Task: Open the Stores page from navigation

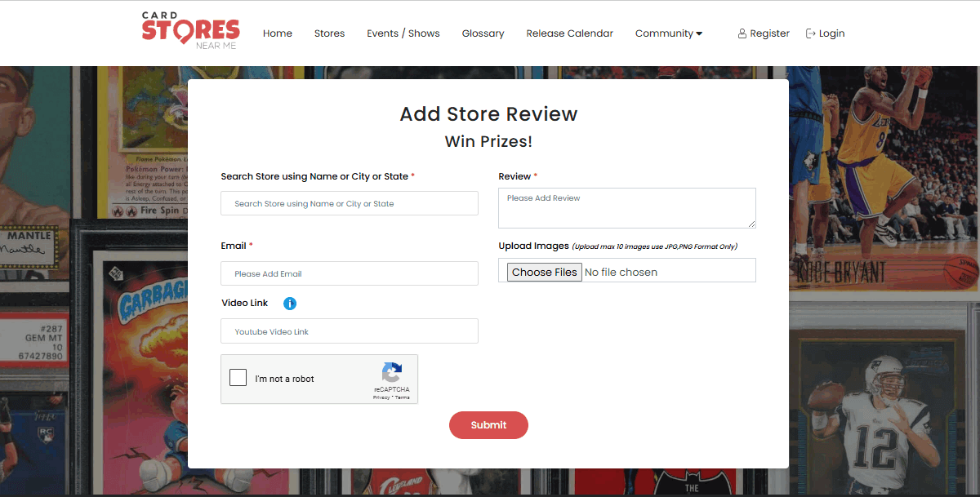Action: point(329,33)
